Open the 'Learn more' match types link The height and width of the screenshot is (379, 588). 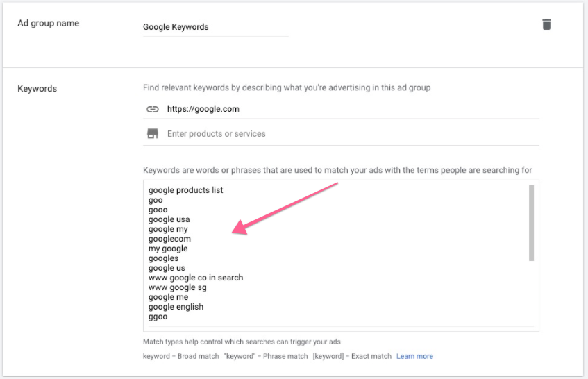(414, 356)
